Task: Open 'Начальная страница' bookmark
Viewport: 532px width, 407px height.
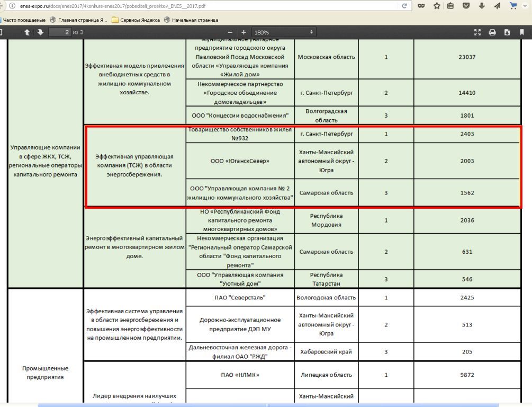Action: tap(191, 20)
